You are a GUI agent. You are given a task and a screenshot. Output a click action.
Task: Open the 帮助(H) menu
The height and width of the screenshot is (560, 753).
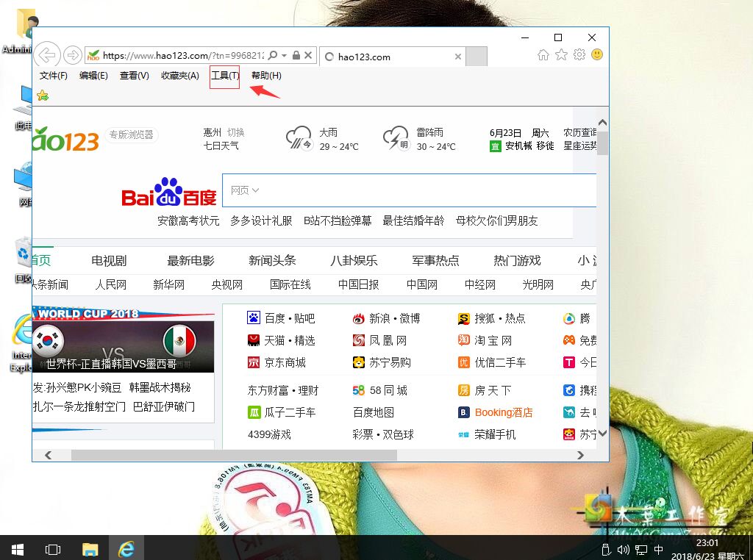click(266, 76)
